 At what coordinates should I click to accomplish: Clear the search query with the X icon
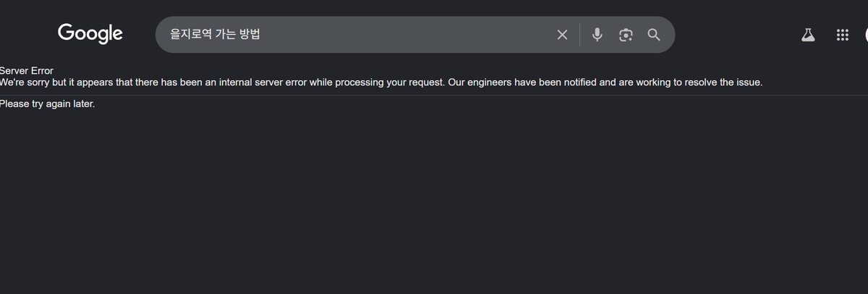(x=562, y=35)
